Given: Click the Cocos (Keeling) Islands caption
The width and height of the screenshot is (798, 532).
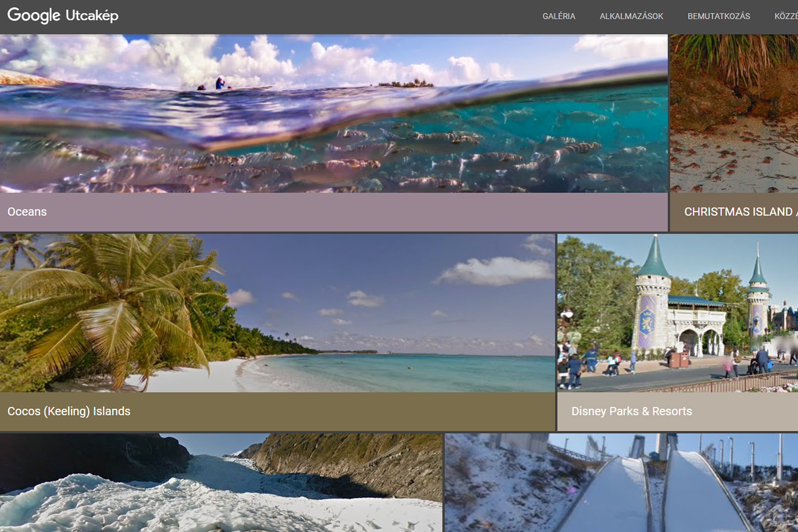Looking at the screenshot, I should point(69,411).
